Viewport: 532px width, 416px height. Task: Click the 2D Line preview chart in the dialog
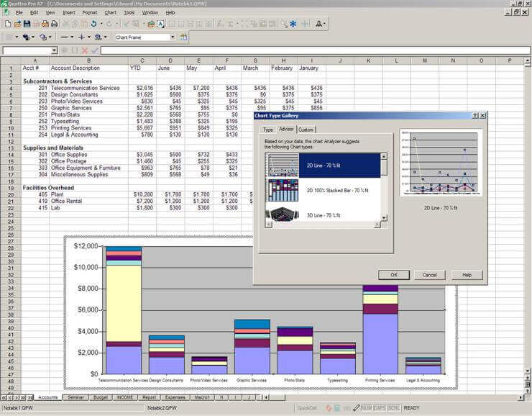tap(441, 163)
